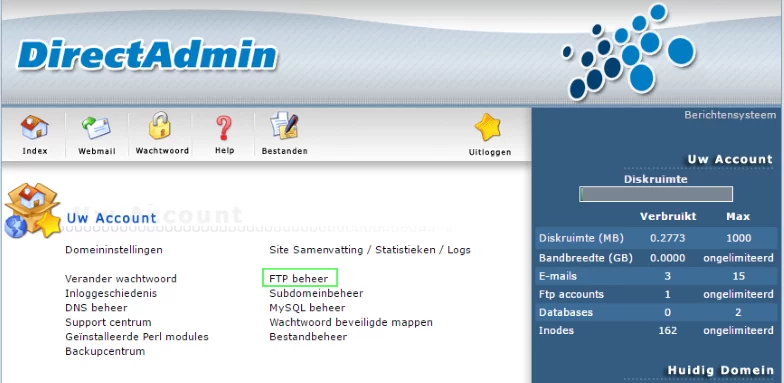Click the E-mails row label
784x383 pixels.
(558, 276)
